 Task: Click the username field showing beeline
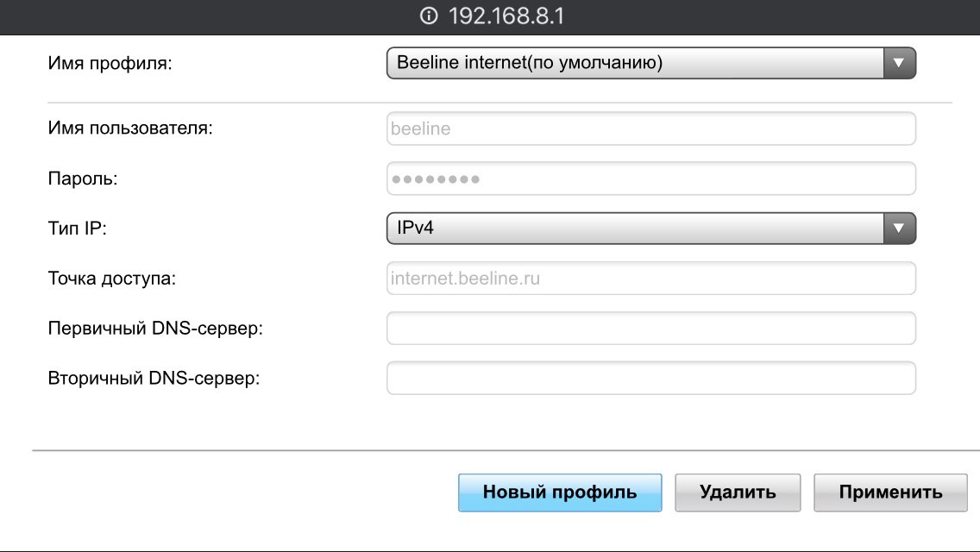[x=651, y=129]
